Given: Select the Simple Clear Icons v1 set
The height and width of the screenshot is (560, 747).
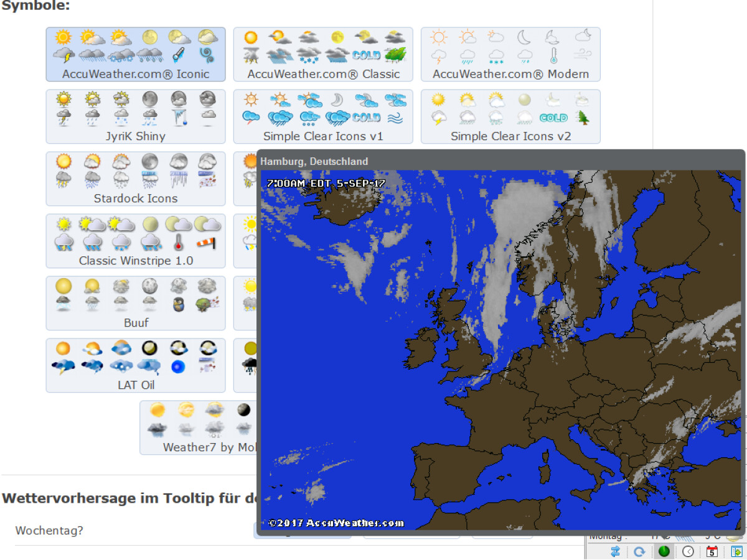Looking at the screenshot, I should [322, 136].
